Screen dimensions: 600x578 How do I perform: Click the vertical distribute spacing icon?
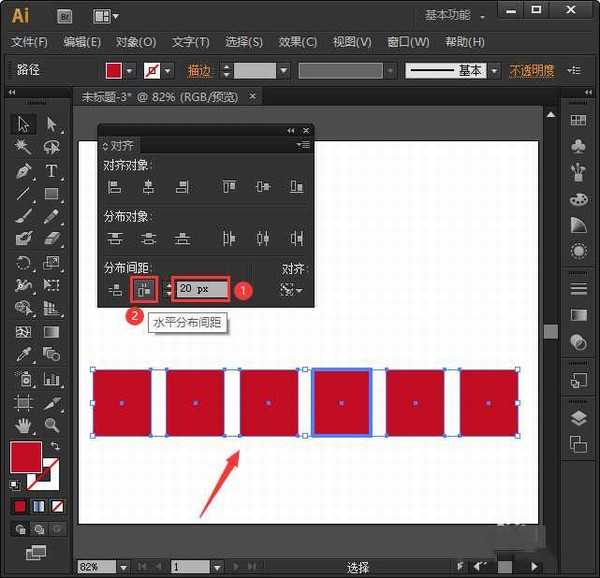click(x=115, y=290)
